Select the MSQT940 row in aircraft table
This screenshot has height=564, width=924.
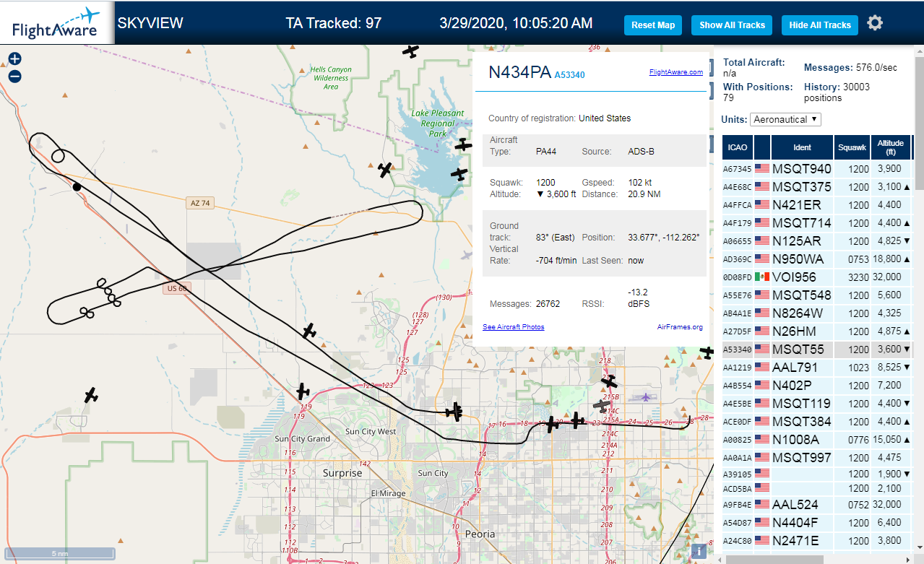click(817, 169)
